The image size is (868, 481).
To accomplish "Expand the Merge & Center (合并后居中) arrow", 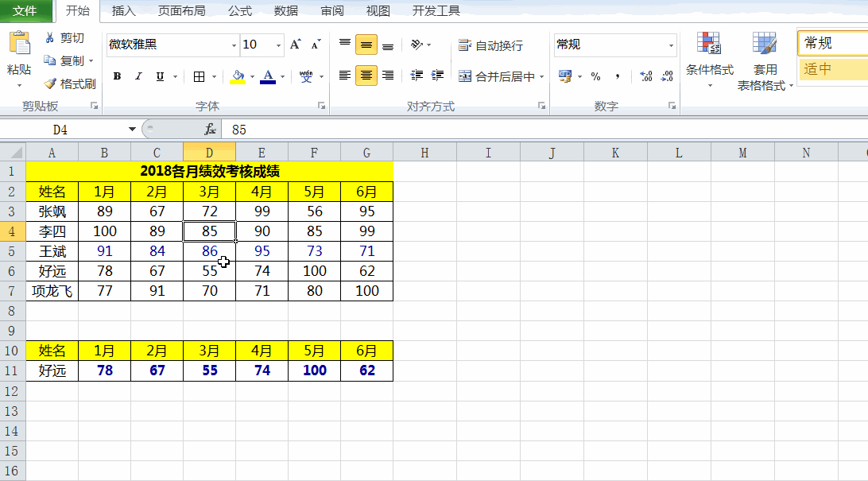I will click(x=542, y=77).
